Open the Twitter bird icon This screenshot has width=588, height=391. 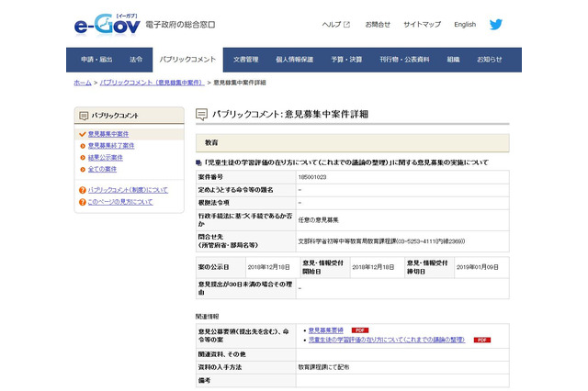tap(496, 25)
